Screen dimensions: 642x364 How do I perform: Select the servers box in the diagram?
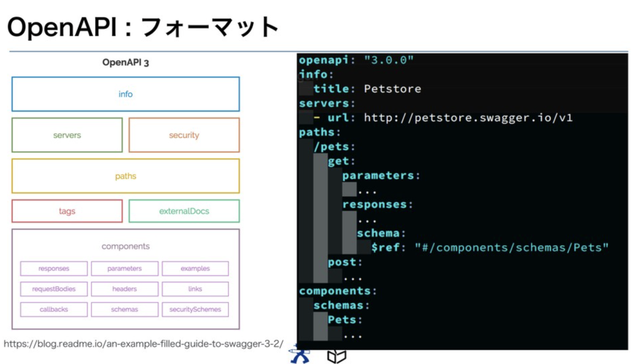(x=67, y=135)
